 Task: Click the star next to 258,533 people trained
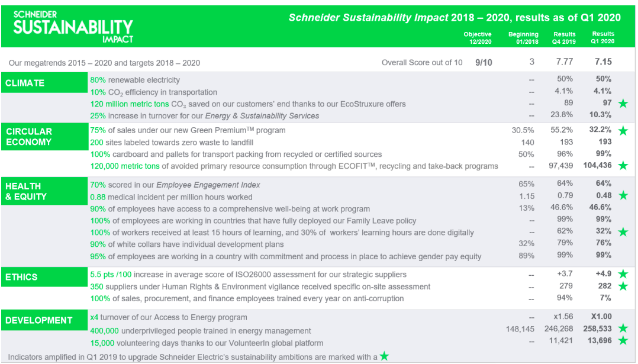coord(623,328)
